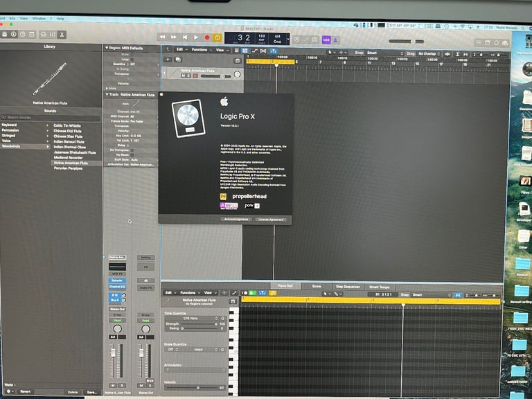Open the List Editors button
Screen dimensions: 532x399
(x=479, y=42)
